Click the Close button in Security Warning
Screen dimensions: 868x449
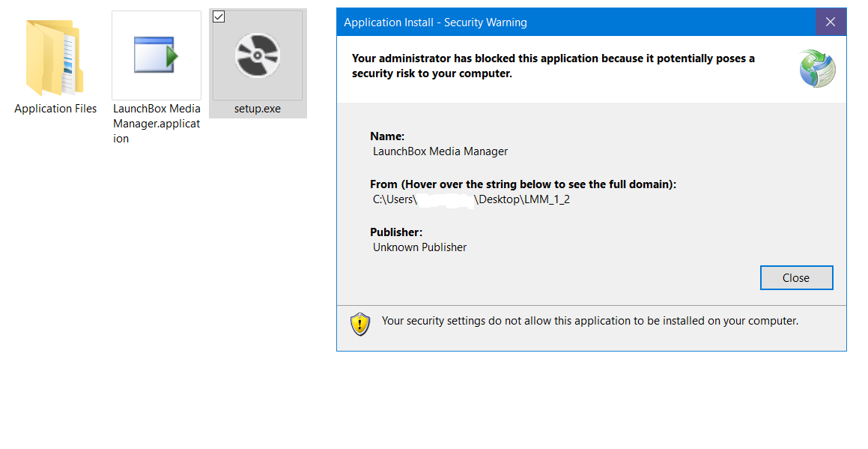tap(796, 277)
